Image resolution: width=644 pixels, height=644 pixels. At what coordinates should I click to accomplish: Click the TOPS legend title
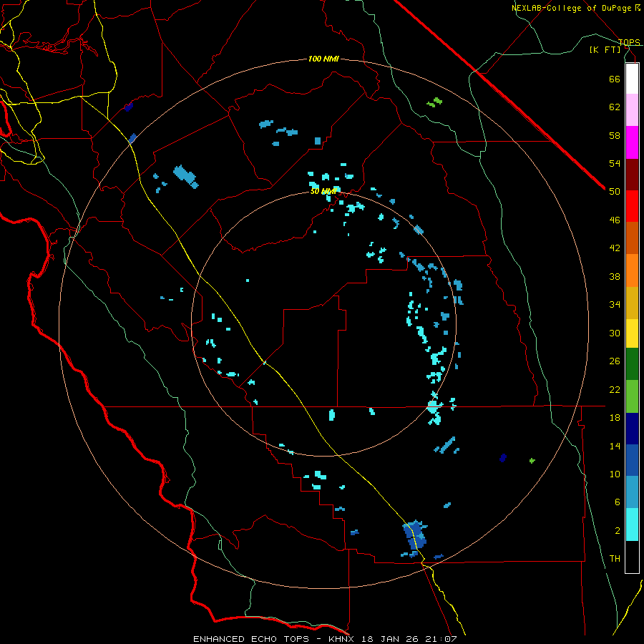[x=629, y=42]
